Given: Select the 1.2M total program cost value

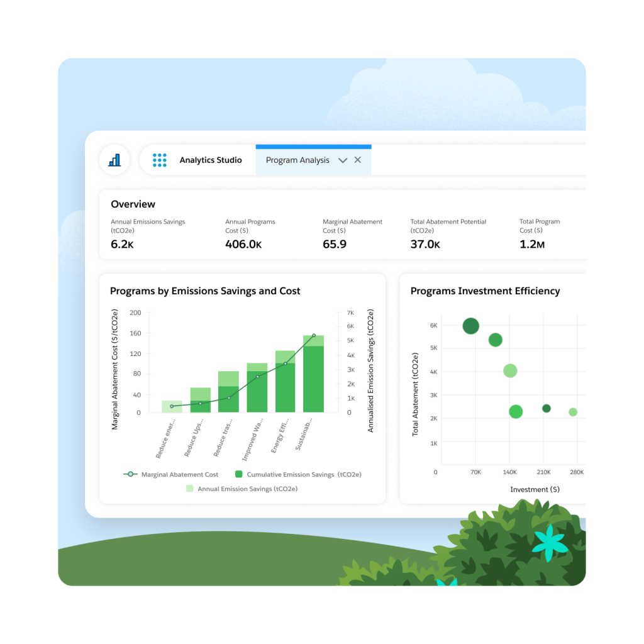Looking at the screenshot, I should tap(532, 245).
